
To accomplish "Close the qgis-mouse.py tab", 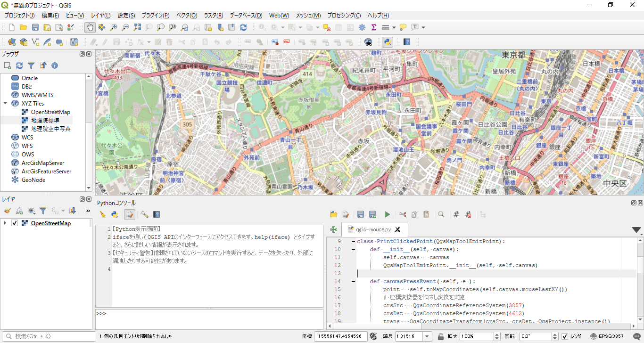I will [x=397, y=229].
